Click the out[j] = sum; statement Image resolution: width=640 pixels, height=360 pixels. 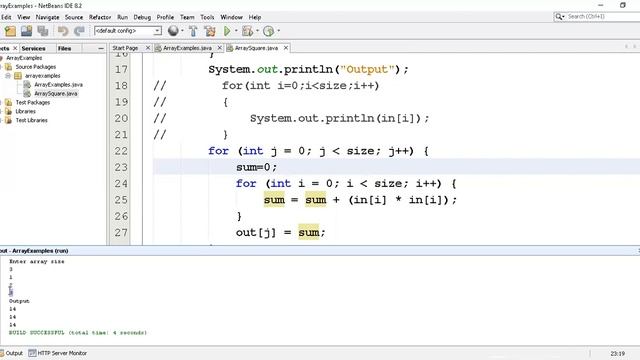(x=280, y=233)
